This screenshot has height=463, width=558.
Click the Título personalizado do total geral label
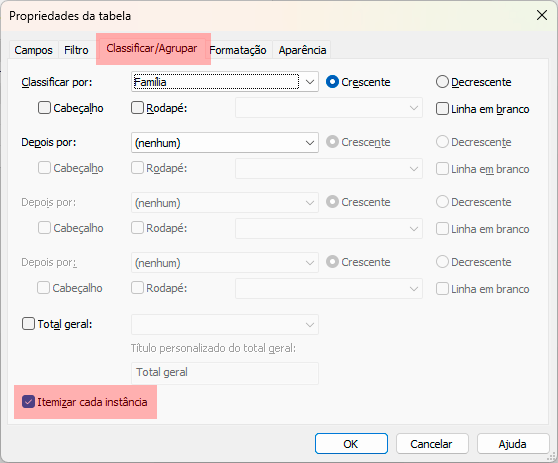[x=213, y=348]
